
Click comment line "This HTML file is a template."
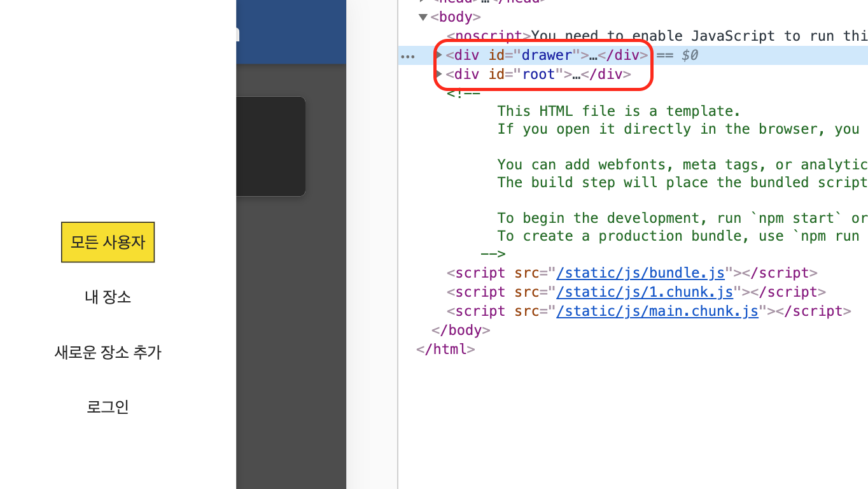coord(619,111)
